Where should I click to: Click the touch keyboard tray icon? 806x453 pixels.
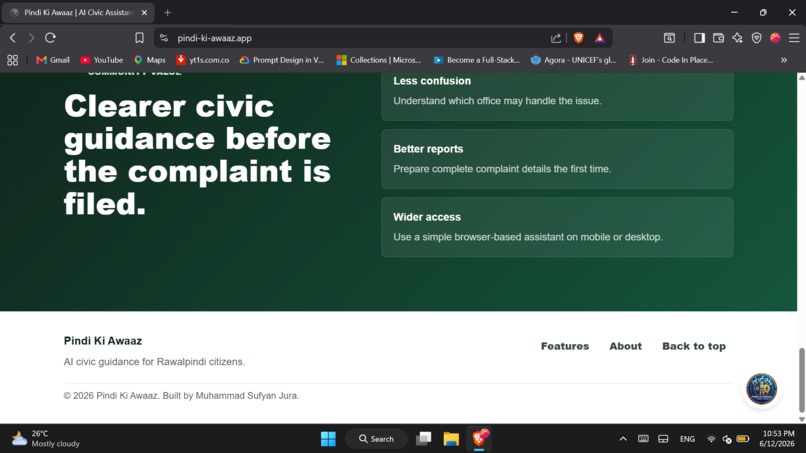click(643, 439)
